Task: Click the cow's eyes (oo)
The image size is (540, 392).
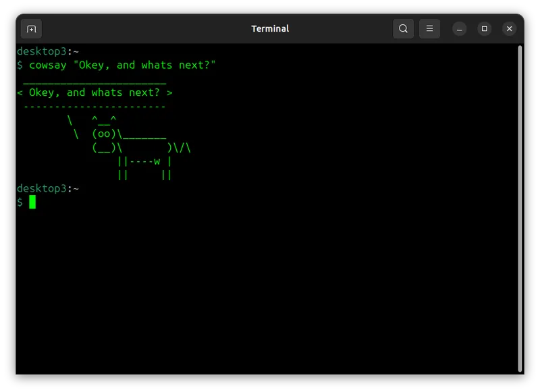Action: (105, 134)
